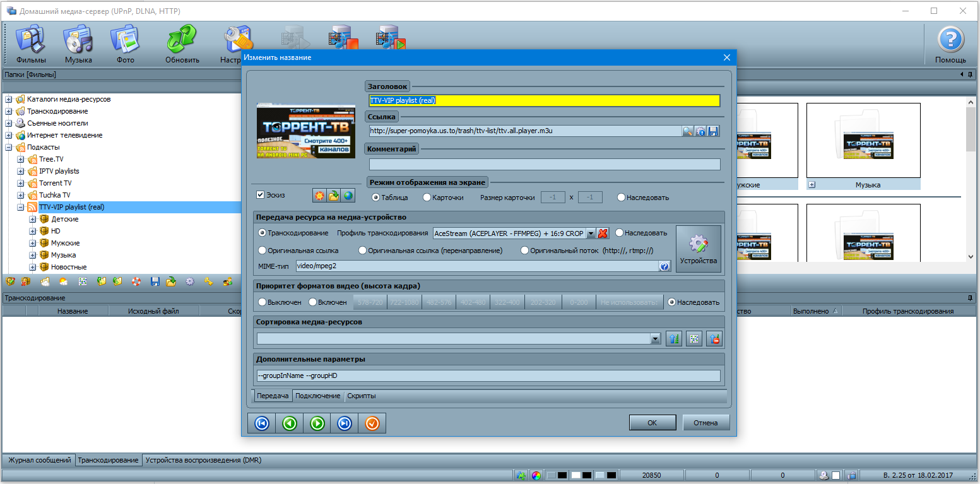The width and height of the screenshot is (980, 484).
Task: Switch to the Скрипты tab
Action: point(362,396)
